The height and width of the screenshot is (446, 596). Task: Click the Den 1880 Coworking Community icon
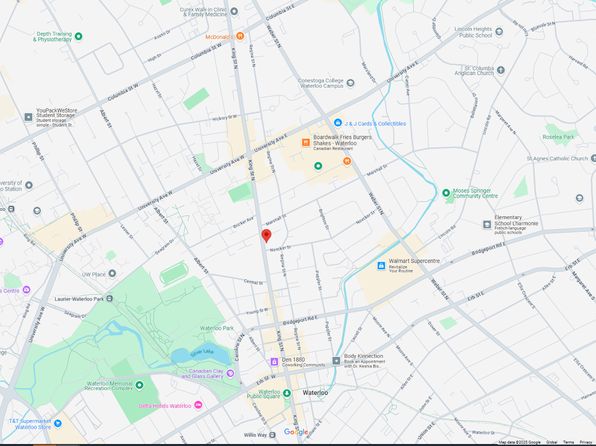(x=274, y=361)
